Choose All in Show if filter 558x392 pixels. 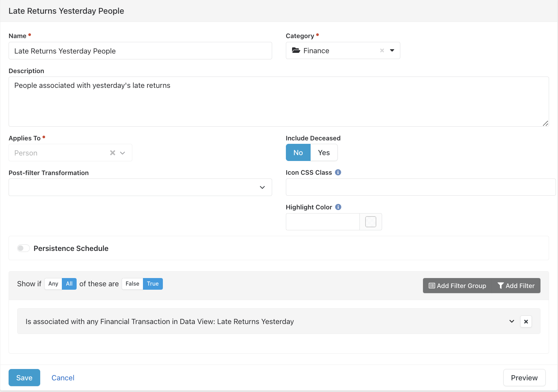point(69,284)
